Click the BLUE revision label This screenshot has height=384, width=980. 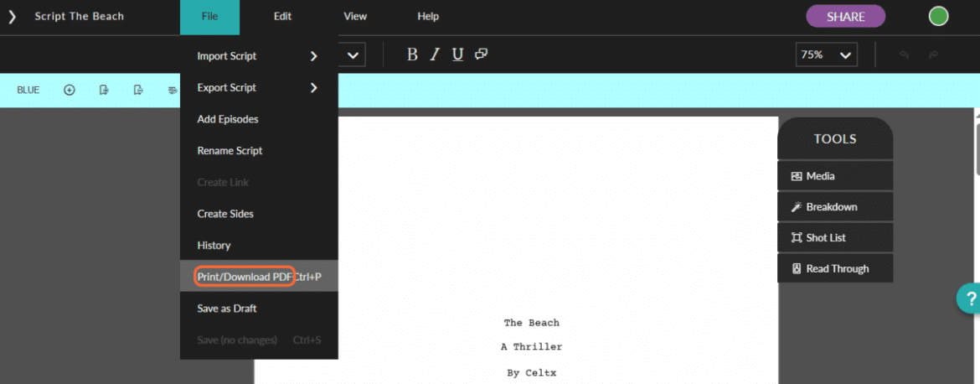coord(28,90)
